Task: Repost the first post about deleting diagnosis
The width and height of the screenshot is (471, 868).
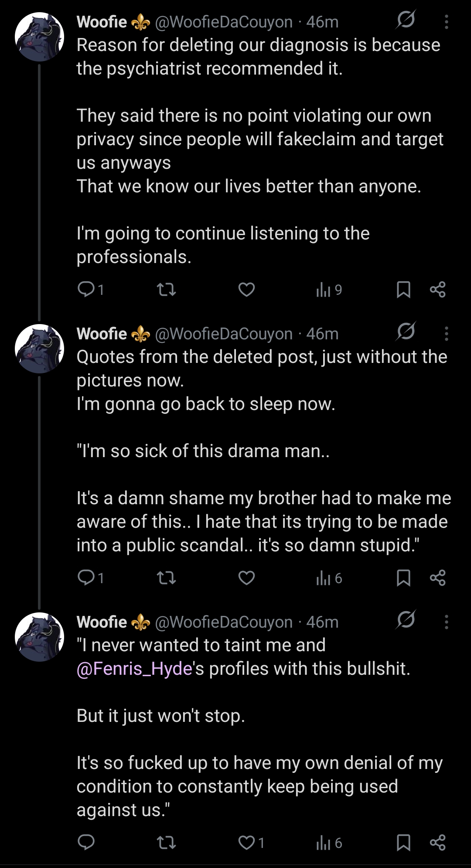Action: click(166, 290)
